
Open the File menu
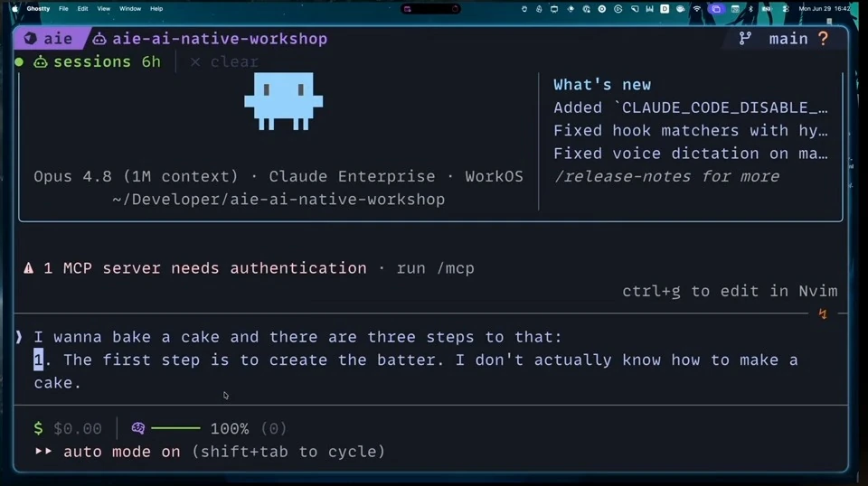[63, 9]
